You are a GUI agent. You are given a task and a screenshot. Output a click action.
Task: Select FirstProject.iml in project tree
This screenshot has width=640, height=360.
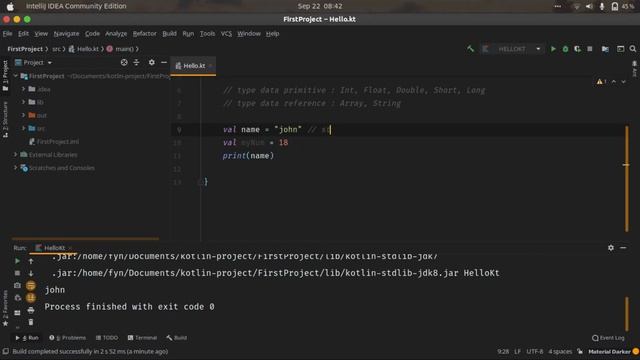(x=54, y=142)
